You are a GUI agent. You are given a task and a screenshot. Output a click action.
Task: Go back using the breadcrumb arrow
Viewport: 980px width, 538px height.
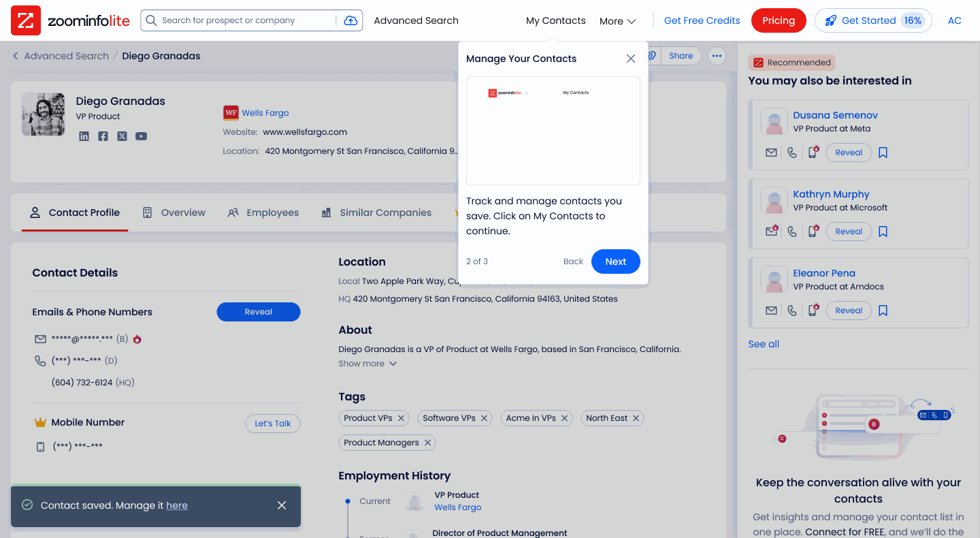(x=15, y=56)
